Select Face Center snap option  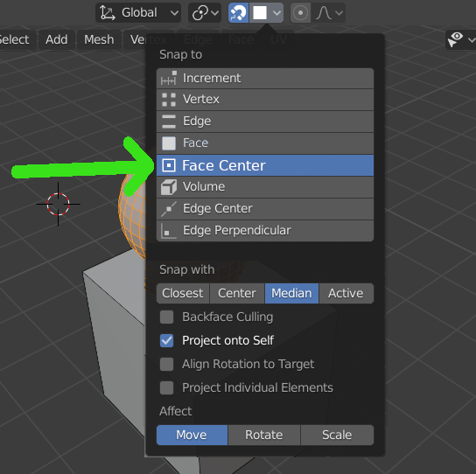[265, 165]
